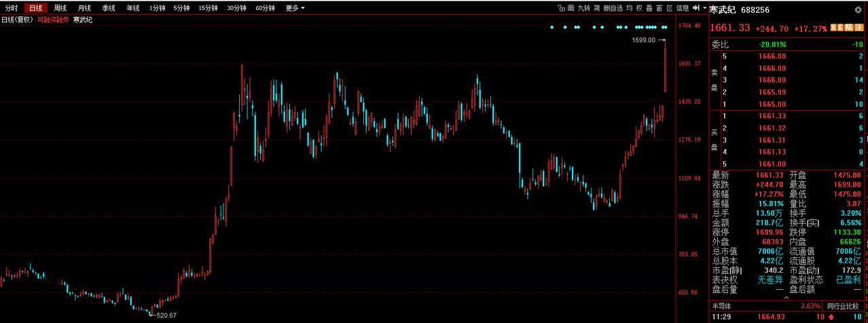This screenshot has height=323, width=868.
Task: Open the 月线 monthly chart tab
Action: 84,8
